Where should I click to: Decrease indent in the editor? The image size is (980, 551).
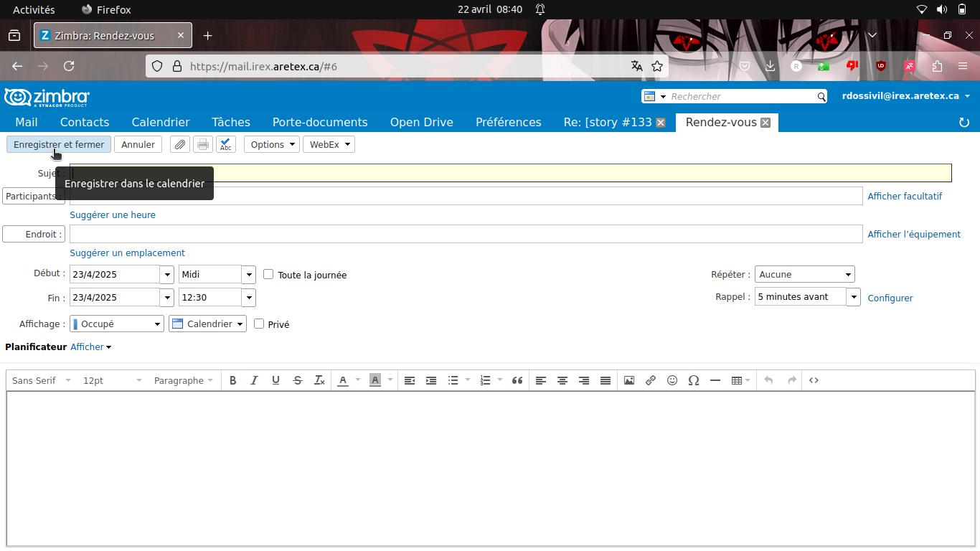(x=410, y=380)
